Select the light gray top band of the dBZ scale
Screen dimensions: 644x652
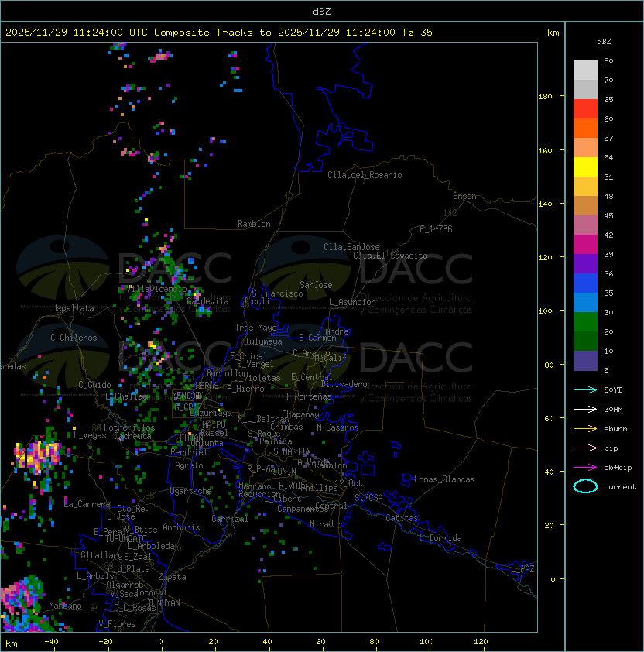click(585, 70)
